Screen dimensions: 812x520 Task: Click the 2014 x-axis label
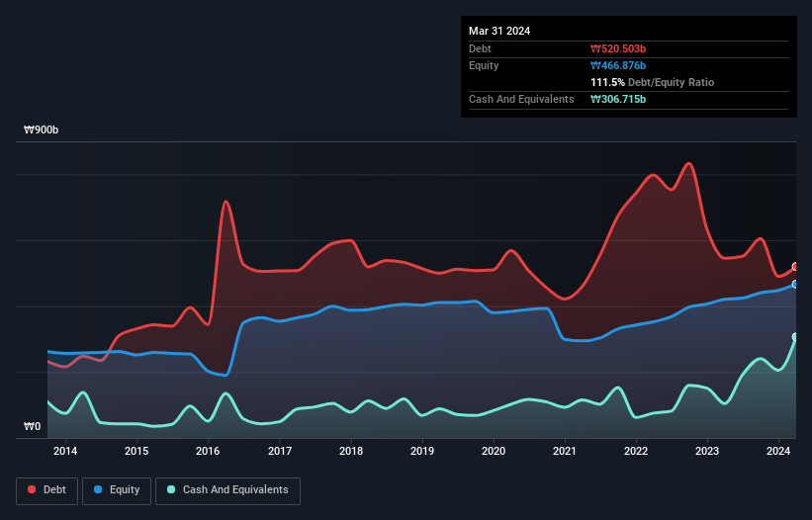click(65, 451)
